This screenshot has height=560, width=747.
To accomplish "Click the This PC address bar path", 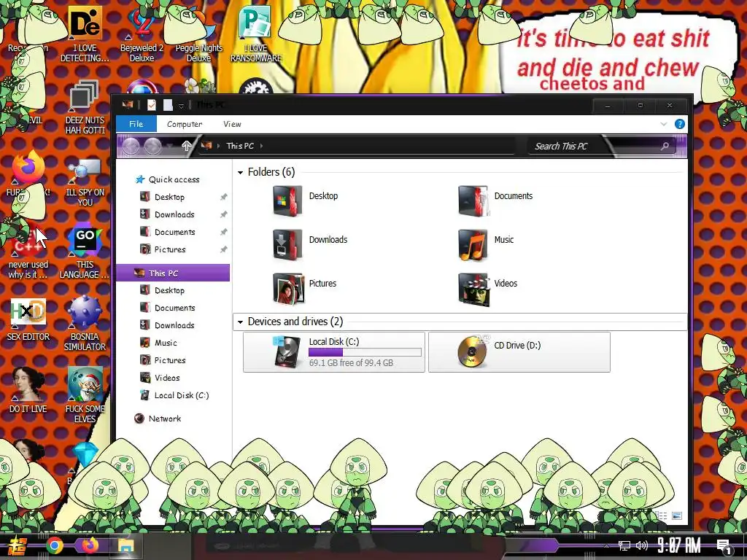I will [x=239, y=146].
